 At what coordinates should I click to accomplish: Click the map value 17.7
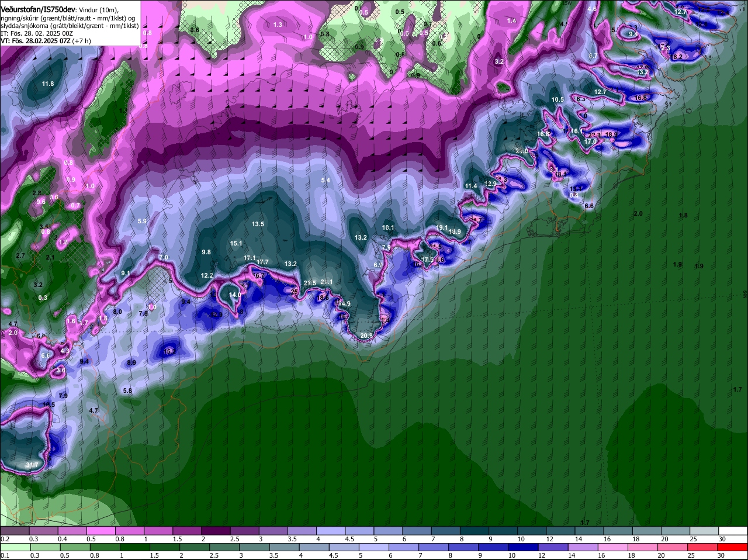coord(262,262)
